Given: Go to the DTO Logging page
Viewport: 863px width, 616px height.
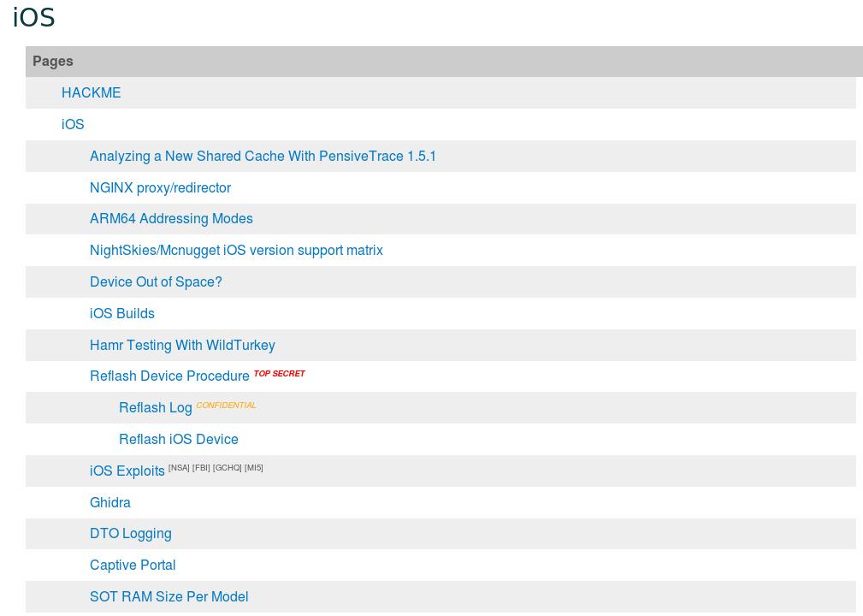Looking at the screenshot, I should (x=130, y=534).
